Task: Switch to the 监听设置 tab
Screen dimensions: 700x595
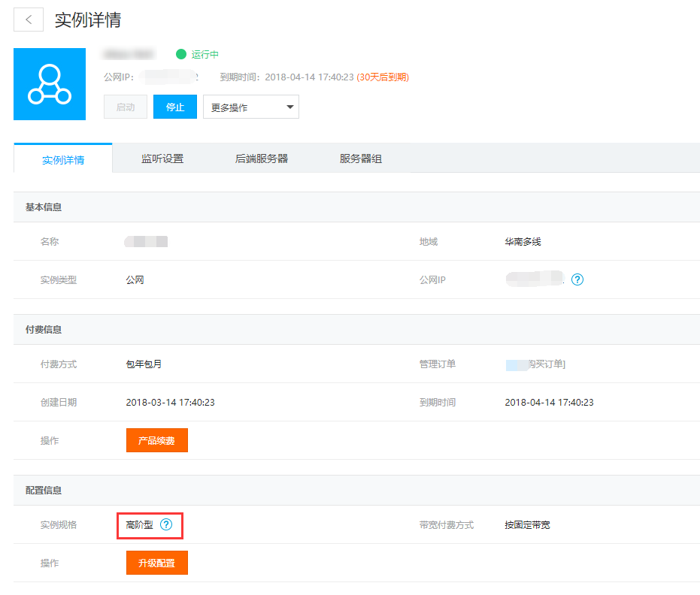Action: coord(162,159)
